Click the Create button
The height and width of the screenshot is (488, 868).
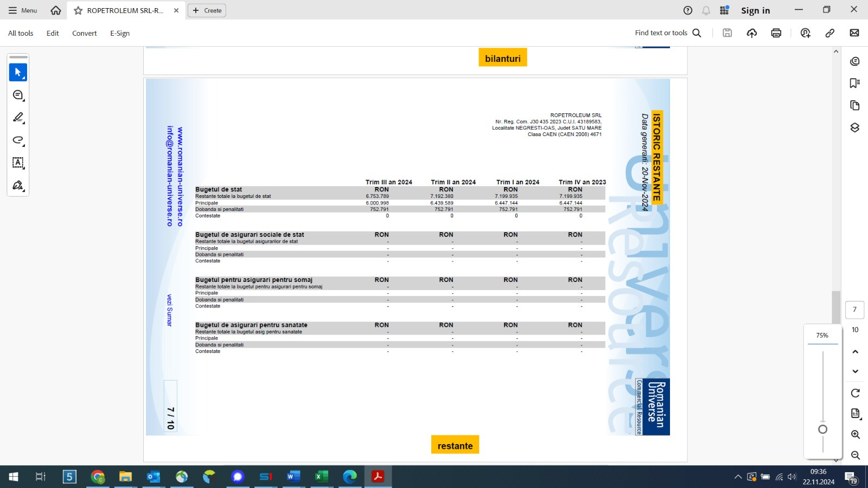[207, 10]
